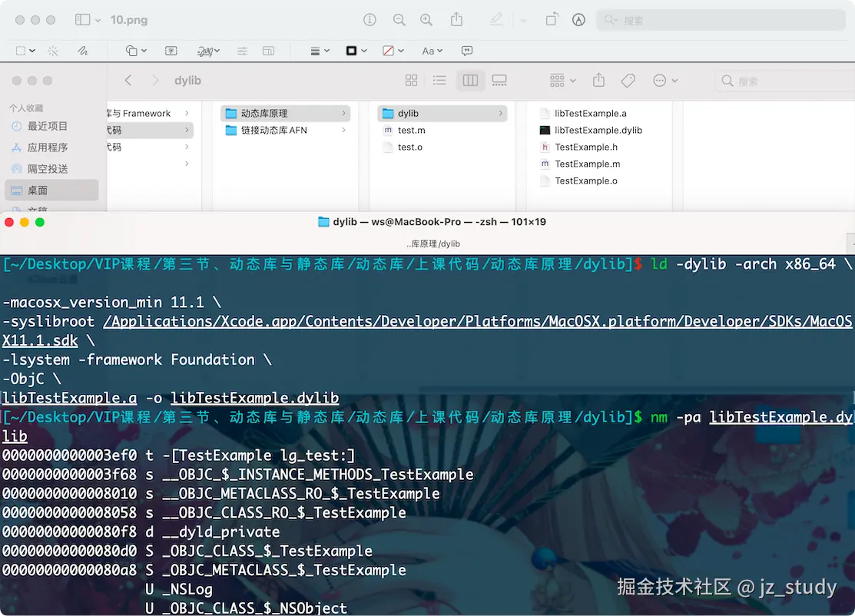855x616 pixels.
Task: Open the rectangular selection tool dropdown
Action: click(x=25, y=51)
